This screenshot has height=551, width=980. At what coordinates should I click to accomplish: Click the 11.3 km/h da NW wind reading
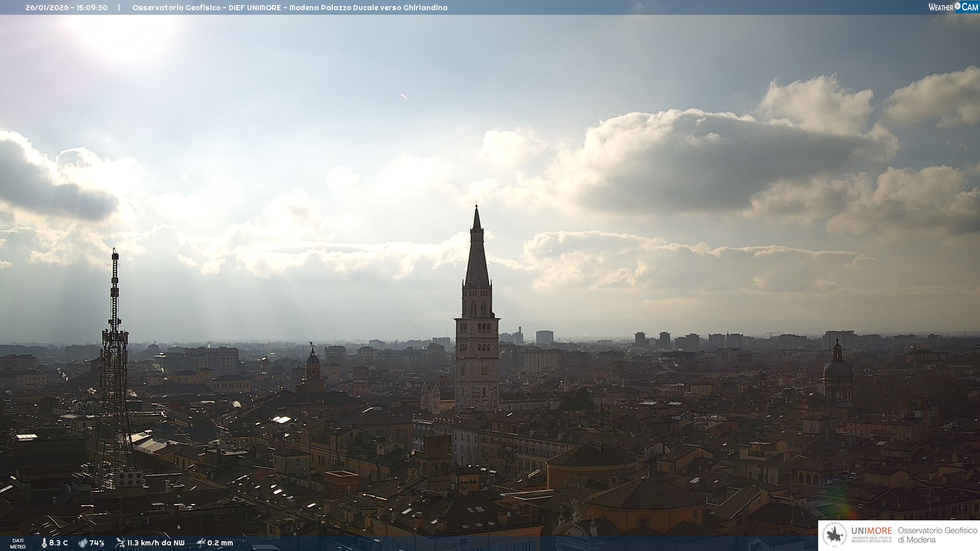(156, 543)
